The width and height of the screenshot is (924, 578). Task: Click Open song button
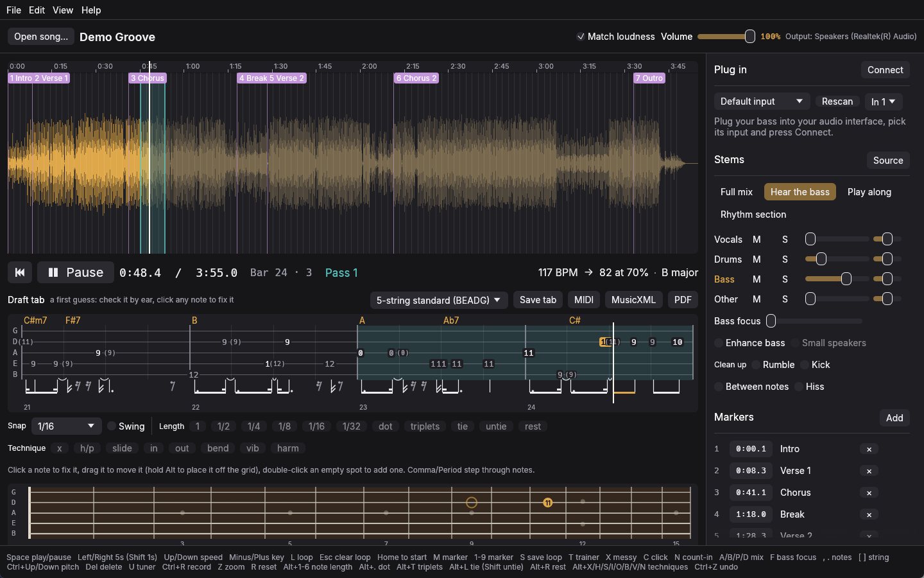pos(41,37)
